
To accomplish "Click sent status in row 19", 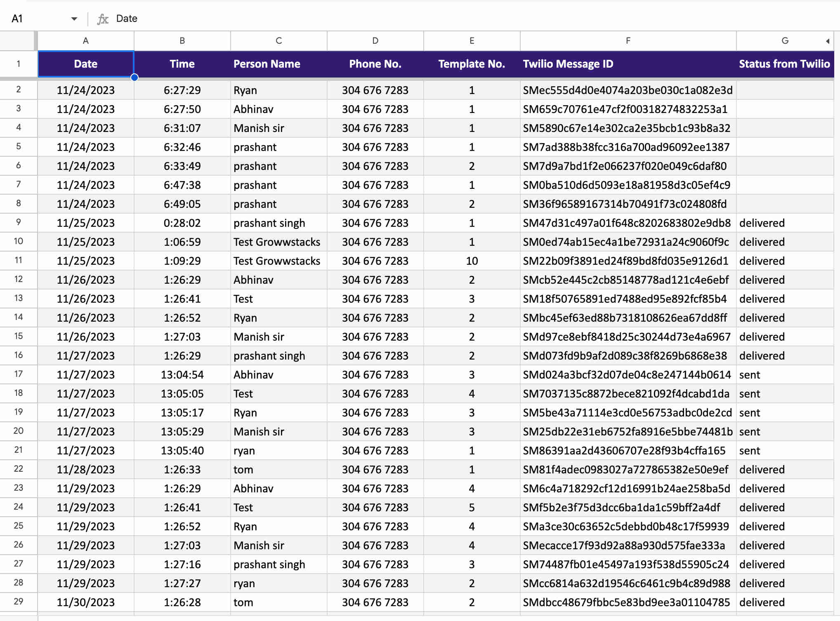I will coord(785,413).
